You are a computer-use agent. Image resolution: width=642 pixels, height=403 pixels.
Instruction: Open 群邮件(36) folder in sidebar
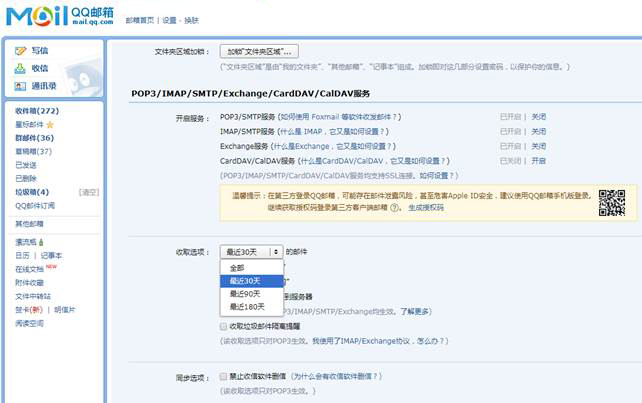click(x=35, y=138)
